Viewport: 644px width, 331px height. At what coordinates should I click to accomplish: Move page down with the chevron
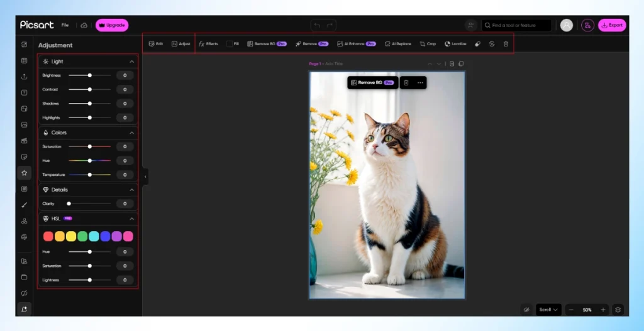coord(438,64)
